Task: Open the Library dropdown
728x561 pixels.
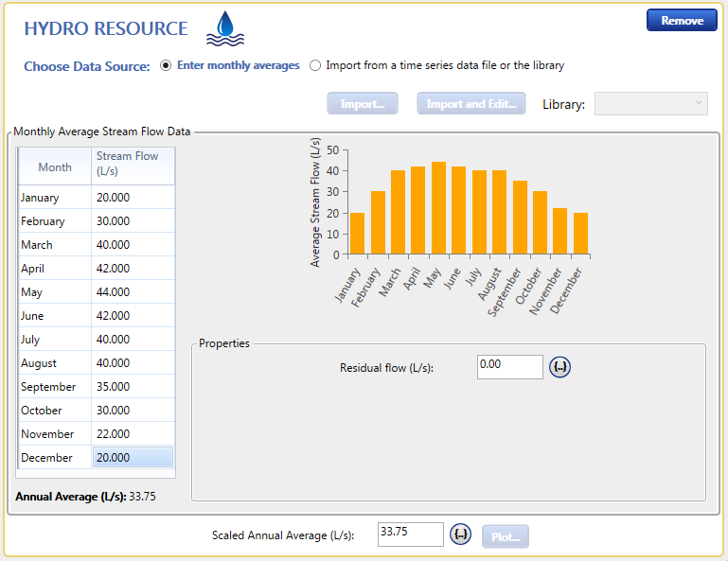Action: [x=650, y=103]
